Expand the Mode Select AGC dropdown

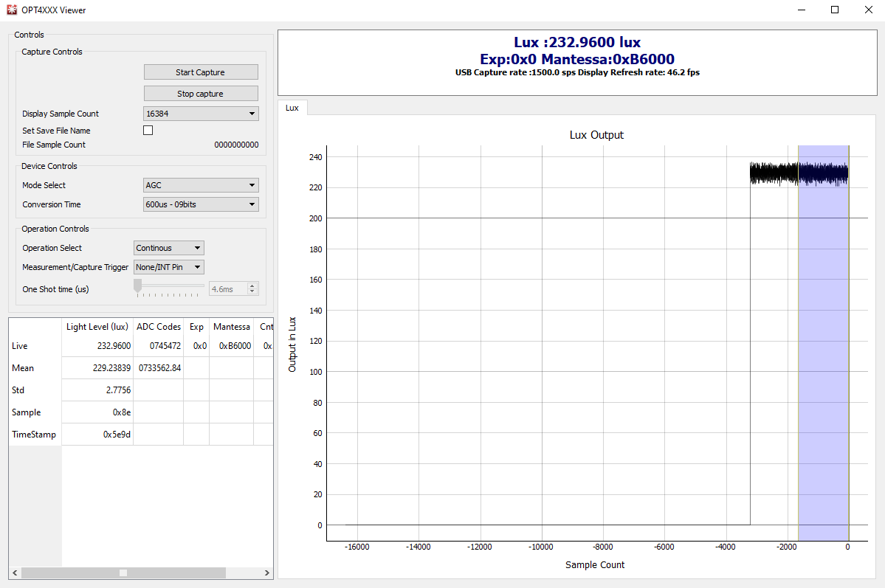coord(201,185)
